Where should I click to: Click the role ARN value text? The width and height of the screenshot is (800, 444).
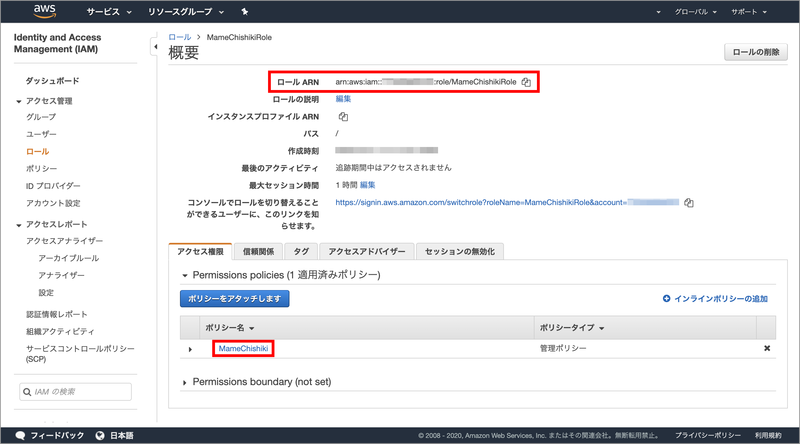(426, 82)
